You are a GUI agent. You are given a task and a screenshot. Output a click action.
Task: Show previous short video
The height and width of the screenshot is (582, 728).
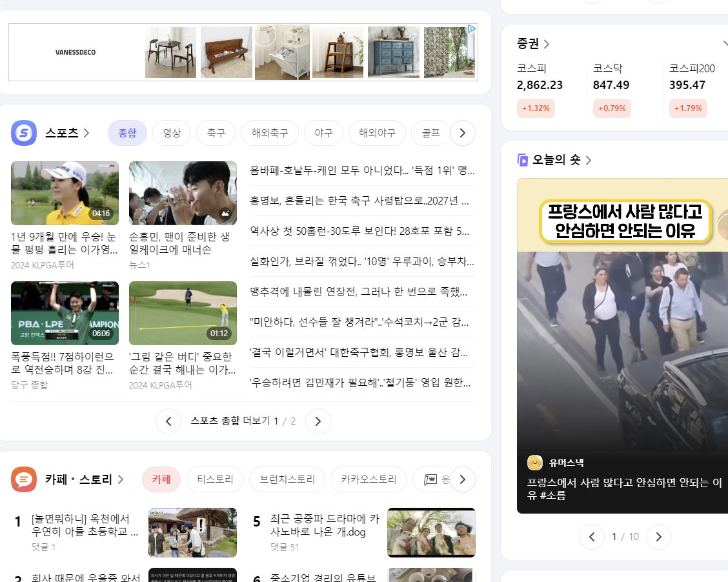(x=592, y=537)
